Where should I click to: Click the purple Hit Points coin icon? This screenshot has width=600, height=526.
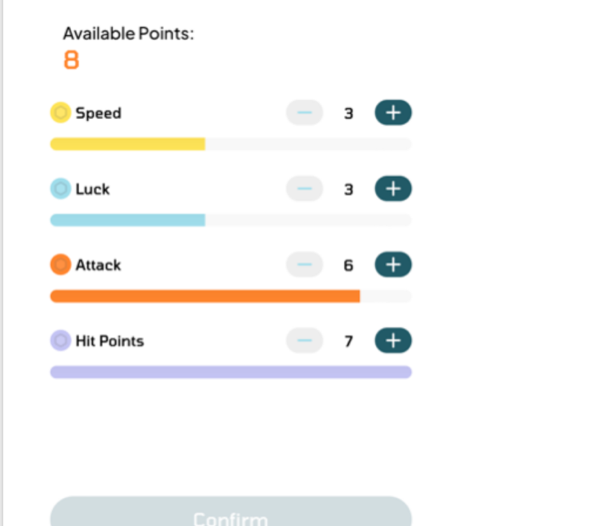pos(60,340)
